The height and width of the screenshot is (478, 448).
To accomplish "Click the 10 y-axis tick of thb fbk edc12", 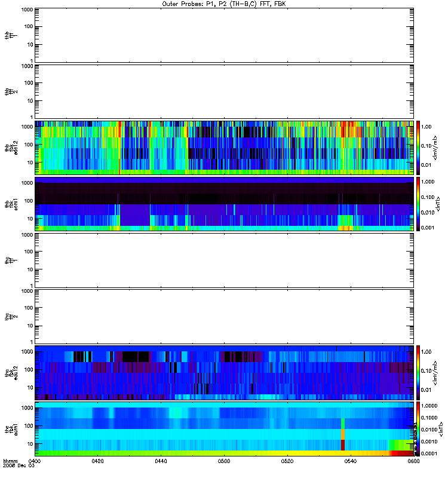I will click(30, 163).
